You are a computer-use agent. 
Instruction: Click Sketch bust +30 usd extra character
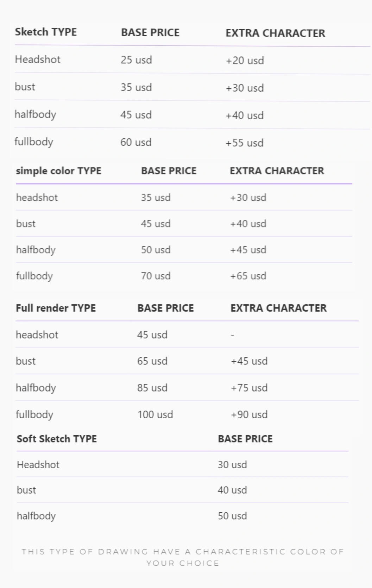tap(245, 88)
